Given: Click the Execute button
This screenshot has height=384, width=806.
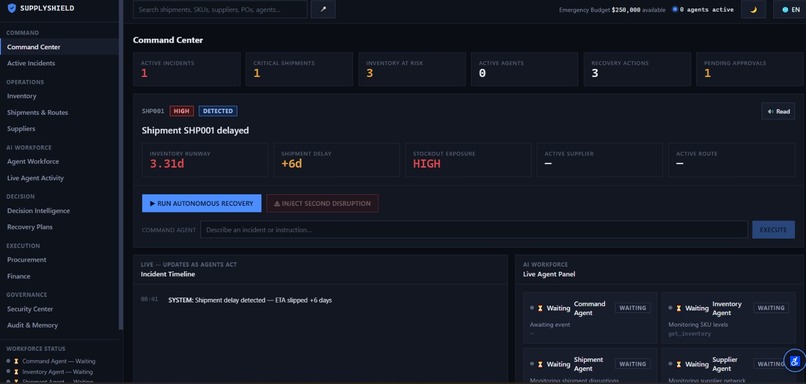Looking at the screenshot, I should [x=773, y=230].
